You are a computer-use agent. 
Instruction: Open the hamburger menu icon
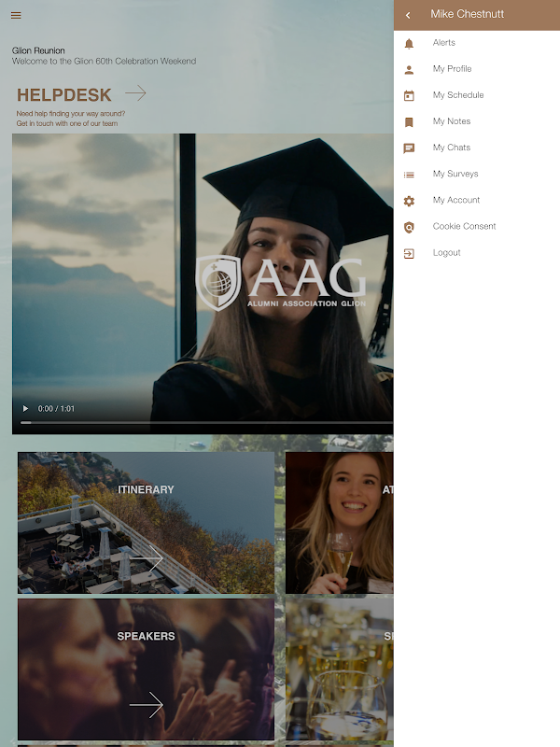[16, 15]
